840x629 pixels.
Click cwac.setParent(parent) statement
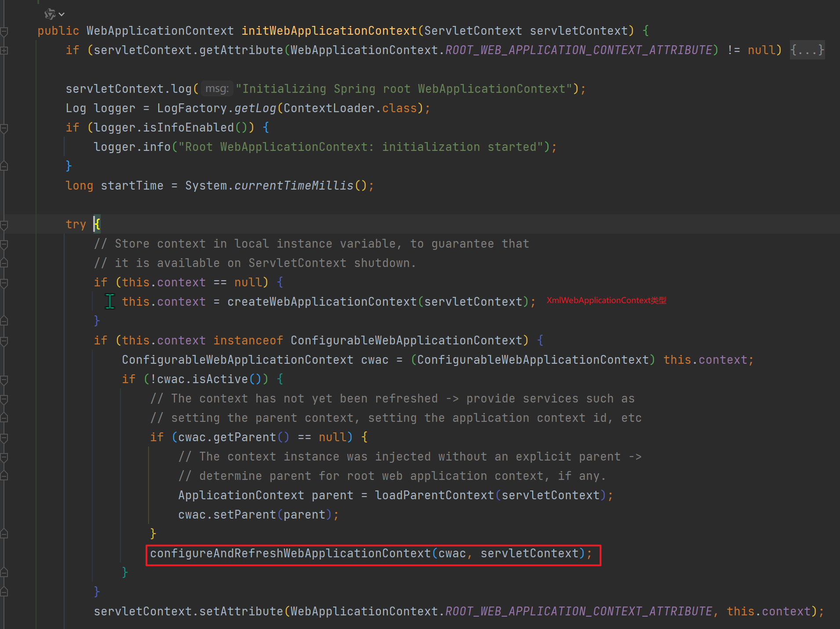[258, 515]
